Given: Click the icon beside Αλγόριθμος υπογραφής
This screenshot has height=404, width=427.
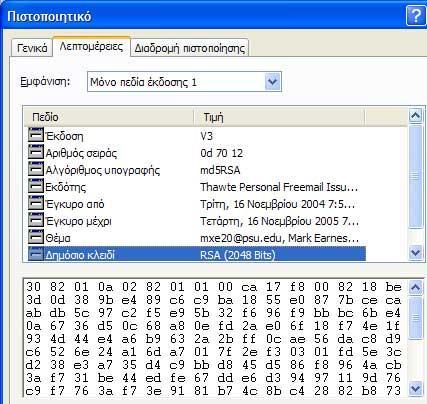Looking at the screenshot, I should [x=36, y=169].
